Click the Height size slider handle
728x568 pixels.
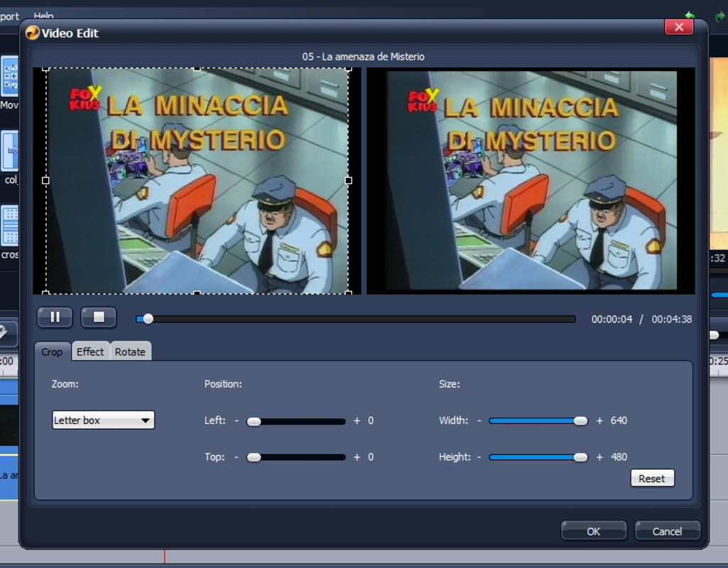point(580,457)
